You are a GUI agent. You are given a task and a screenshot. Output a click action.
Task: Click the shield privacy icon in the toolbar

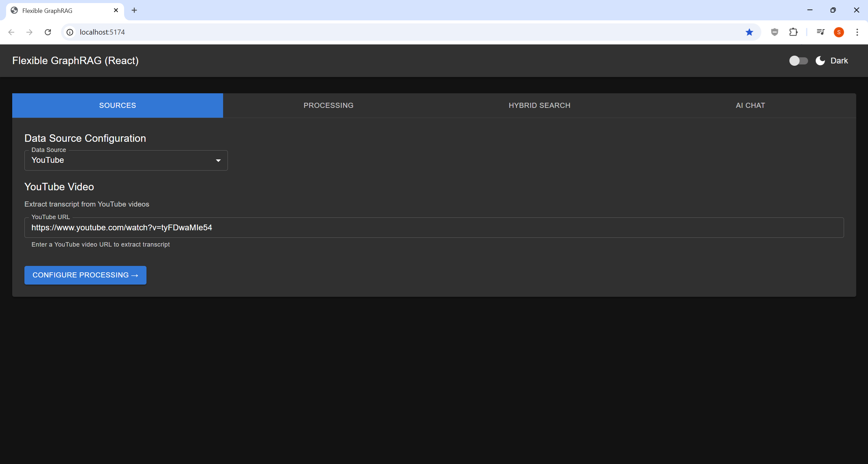pos(774,32)
